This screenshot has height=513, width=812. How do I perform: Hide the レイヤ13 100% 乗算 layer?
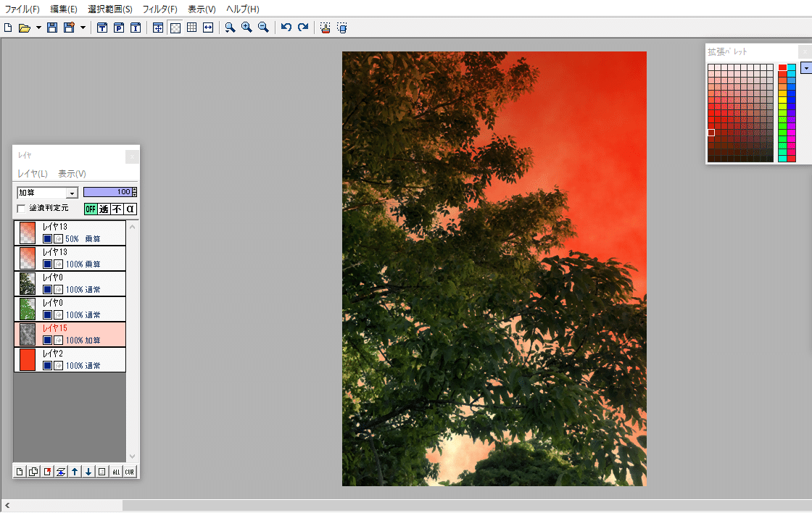point(47,264)
